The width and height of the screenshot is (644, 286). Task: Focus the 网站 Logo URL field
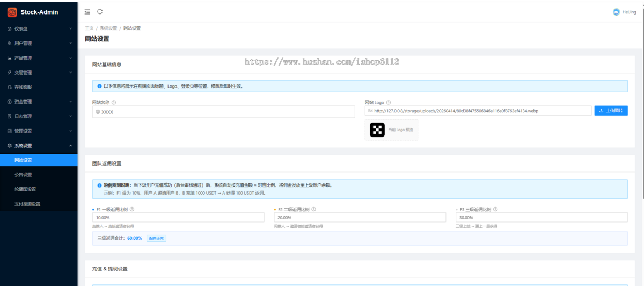(478, 110)
